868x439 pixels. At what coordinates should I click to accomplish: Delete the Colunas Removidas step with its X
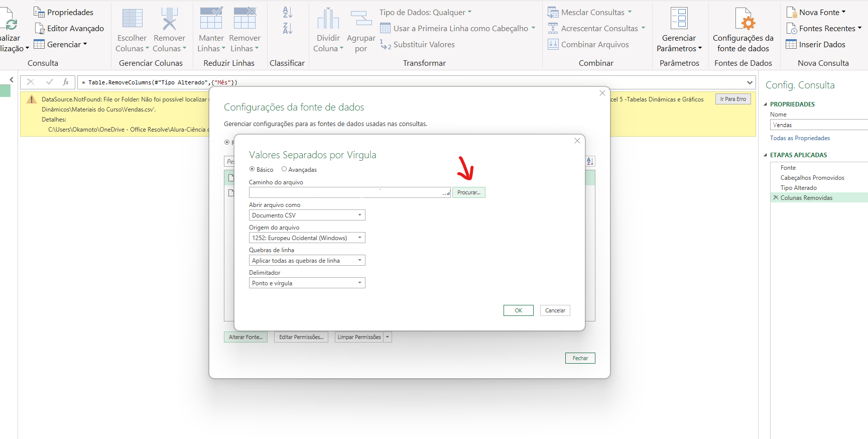click(x=776, y=197)
